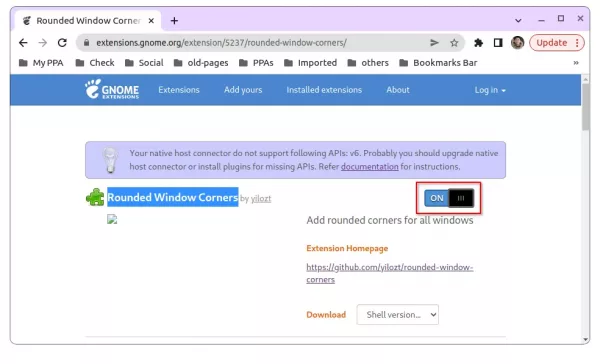Viewport: 600px width, 364px height.
Task: Click the lightbulb notice icon
Action: pyautogui.click(x=110, y=160)
